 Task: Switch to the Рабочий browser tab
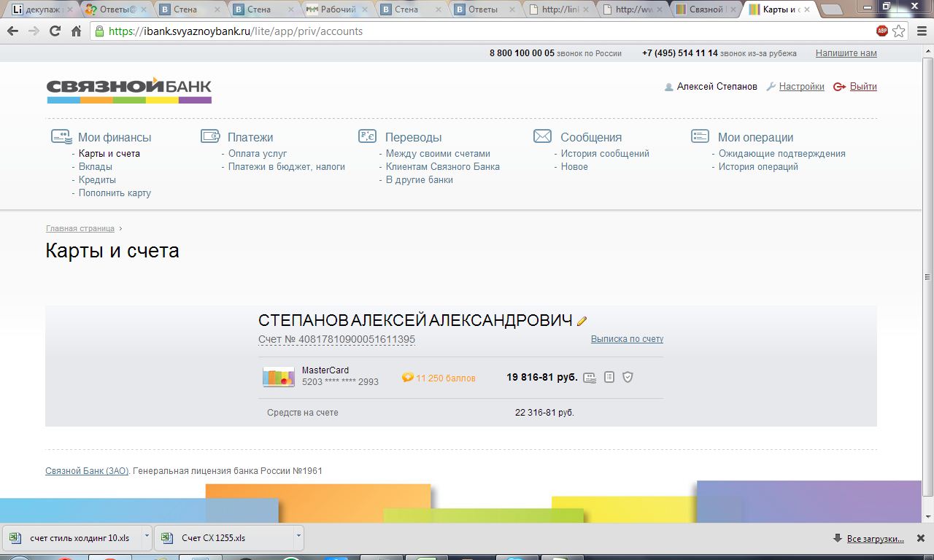click(338, 9)
